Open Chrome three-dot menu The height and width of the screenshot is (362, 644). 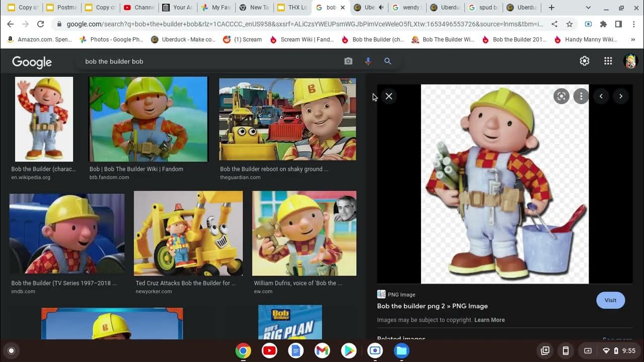(633, 24)
